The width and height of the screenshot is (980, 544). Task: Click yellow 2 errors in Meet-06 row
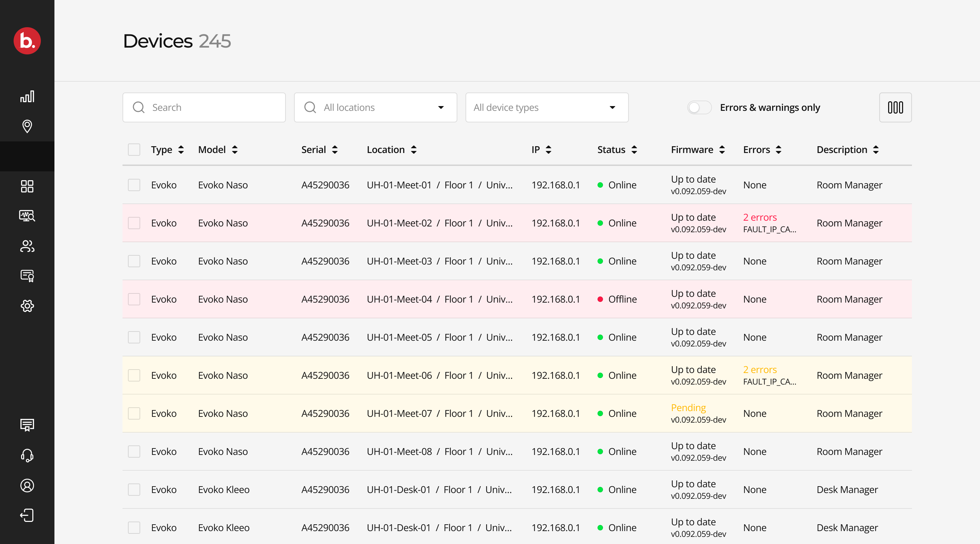pyautogui.click(x=760, y=370)
